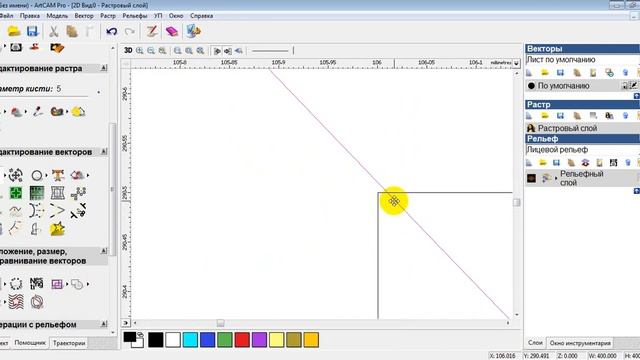This screenshot has height=360, width=640.
Task: Redo the undone action
Action: tap(129, 31)
